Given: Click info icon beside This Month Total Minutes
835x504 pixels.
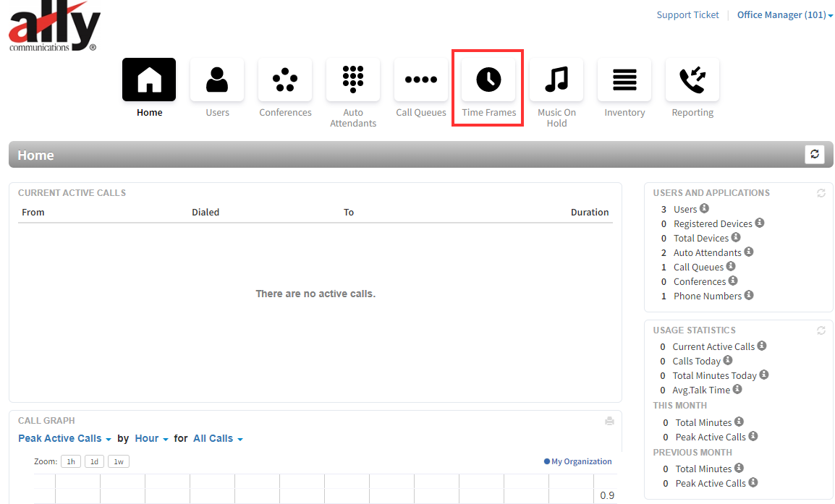Looking at the screenshot, I should coord(739,422).
